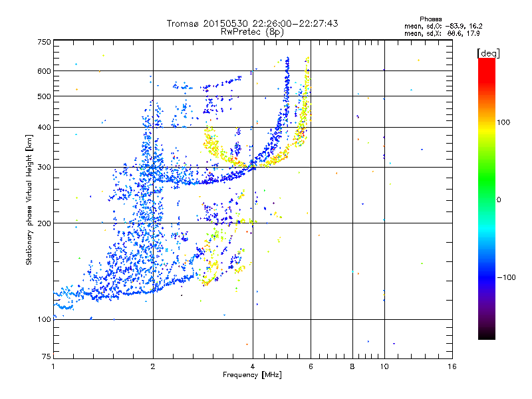
Task: Click the y-axis tick label "300"
Action: (44, 167)
